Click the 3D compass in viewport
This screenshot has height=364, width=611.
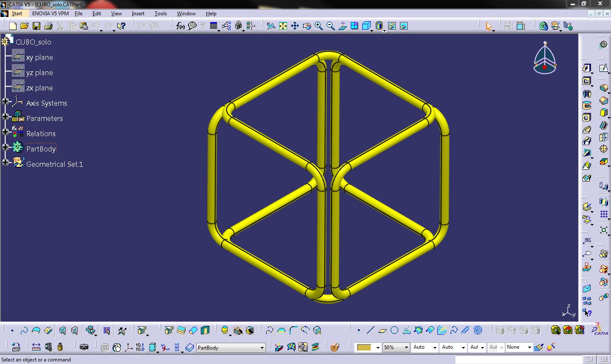click(545, 58)
